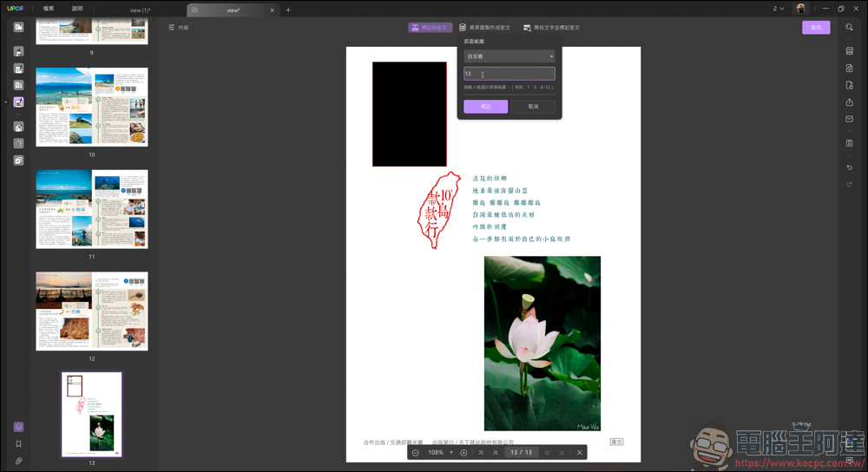Click the 尋找文字並標記密文 toolbar button
The height and width of the screenshot is (472, 868).
[x=551, y=28]
